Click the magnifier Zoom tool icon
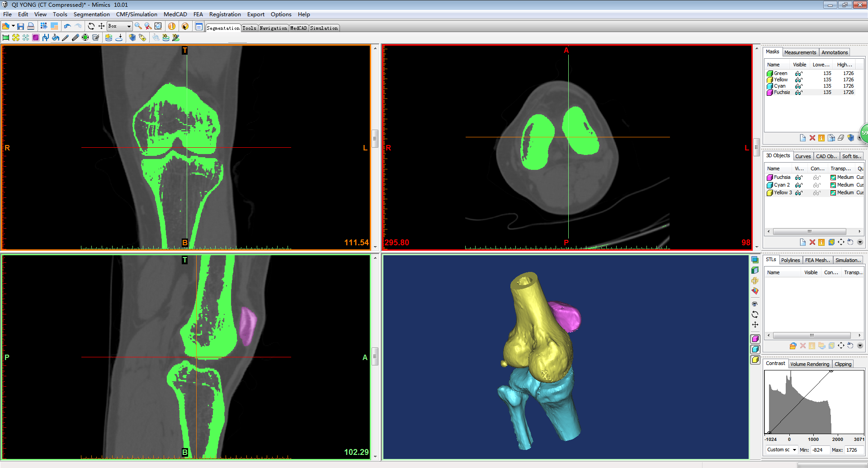868x468 pixels. click(138, 26)
